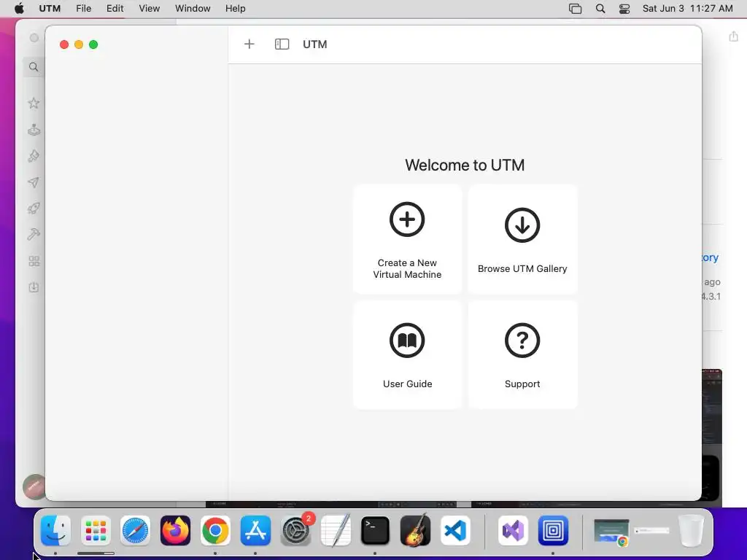The height and width of the screenshot is (560, 747).
Task: Click share icon in App Store window
Action: tap(733, 36)
